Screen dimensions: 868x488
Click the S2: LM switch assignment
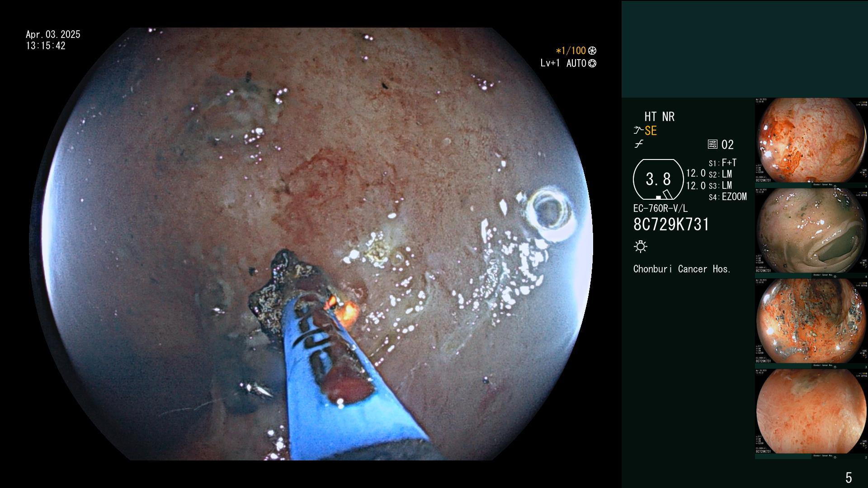click(x=720, y=174)
